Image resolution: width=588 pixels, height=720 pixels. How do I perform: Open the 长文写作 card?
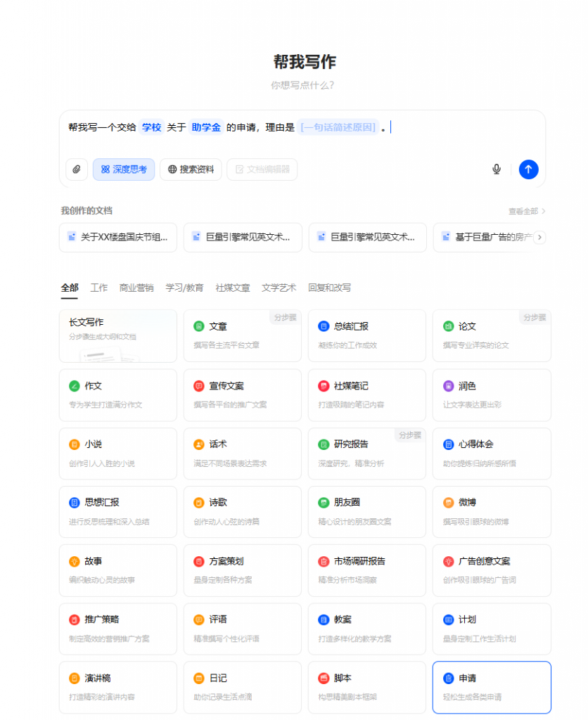118,336
